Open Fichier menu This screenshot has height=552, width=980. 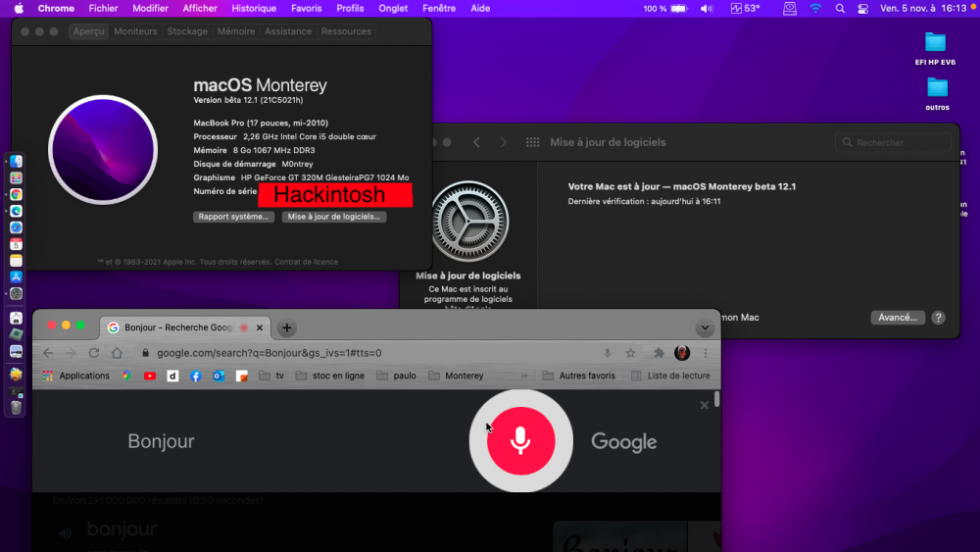pyautogui.click(x=103, y=8)
